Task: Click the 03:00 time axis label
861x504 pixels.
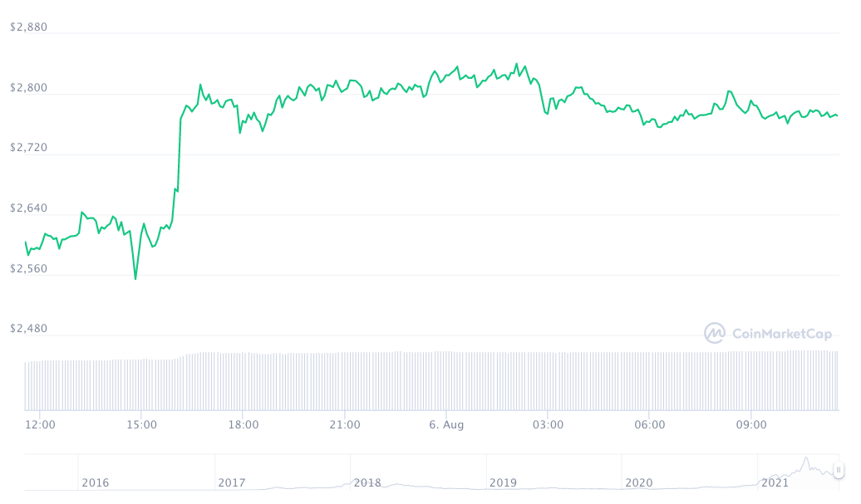Action: tap(549, 425)
